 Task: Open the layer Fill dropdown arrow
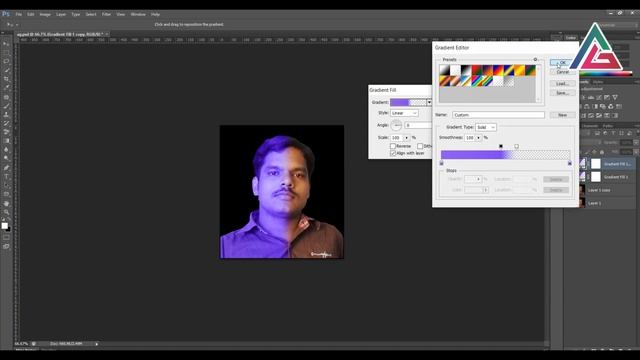(x=636, y=152)
